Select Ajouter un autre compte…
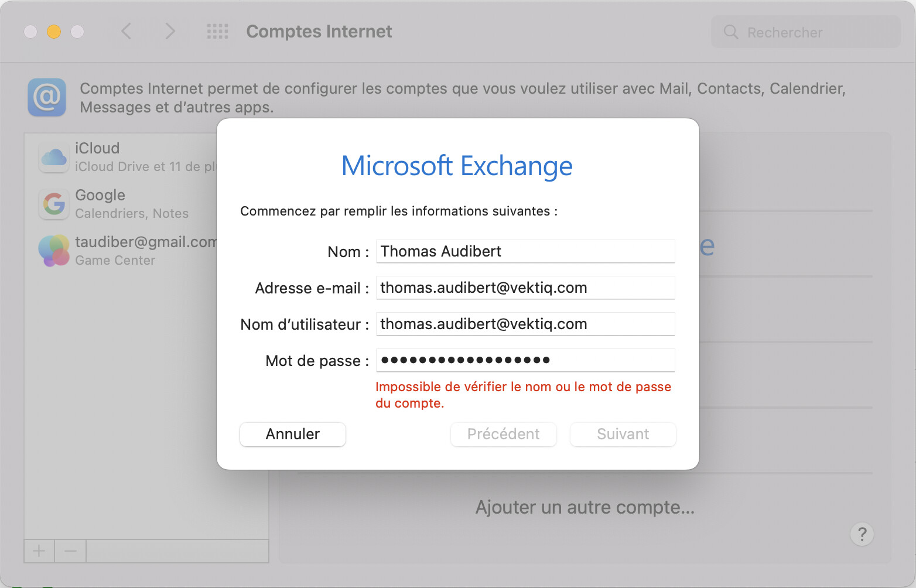The width and height of the screenshot is (916, 588). click(585, 507)
